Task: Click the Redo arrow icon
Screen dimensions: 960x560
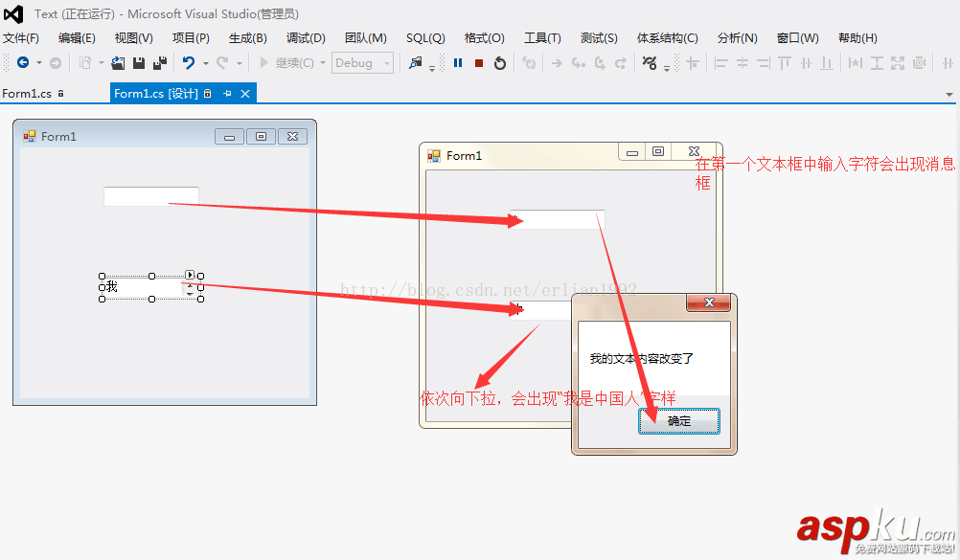Action: 221,62
